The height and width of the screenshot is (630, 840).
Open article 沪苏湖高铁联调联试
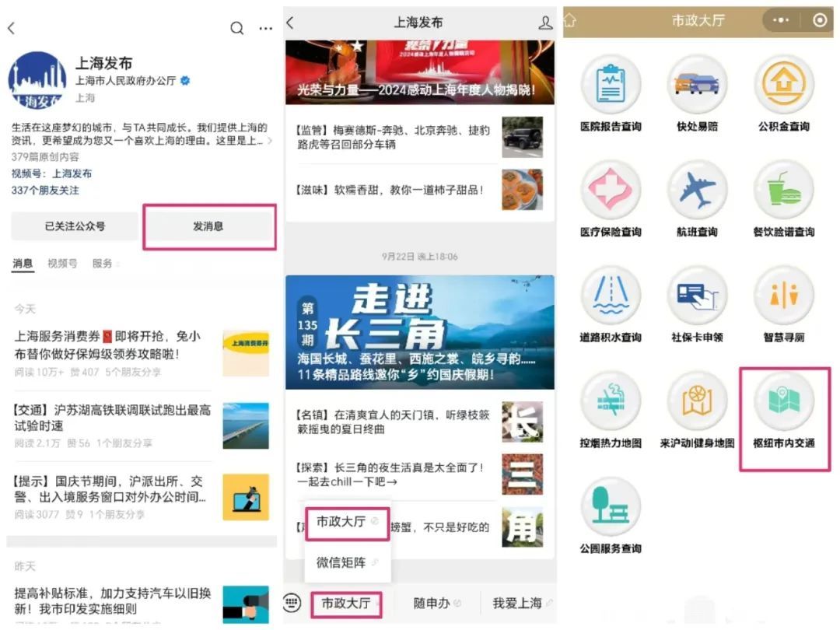click(142, 425)
